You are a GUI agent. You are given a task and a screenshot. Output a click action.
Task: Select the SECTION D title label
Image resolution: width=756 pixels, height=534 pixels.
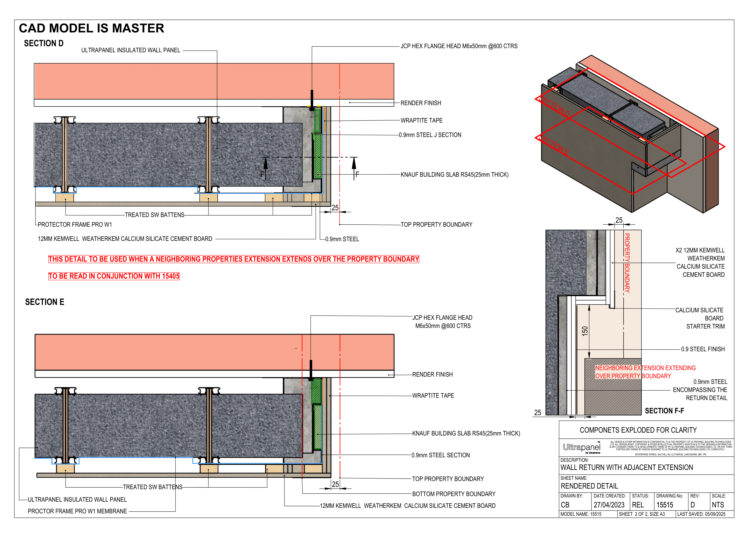(x=43, y=43)
